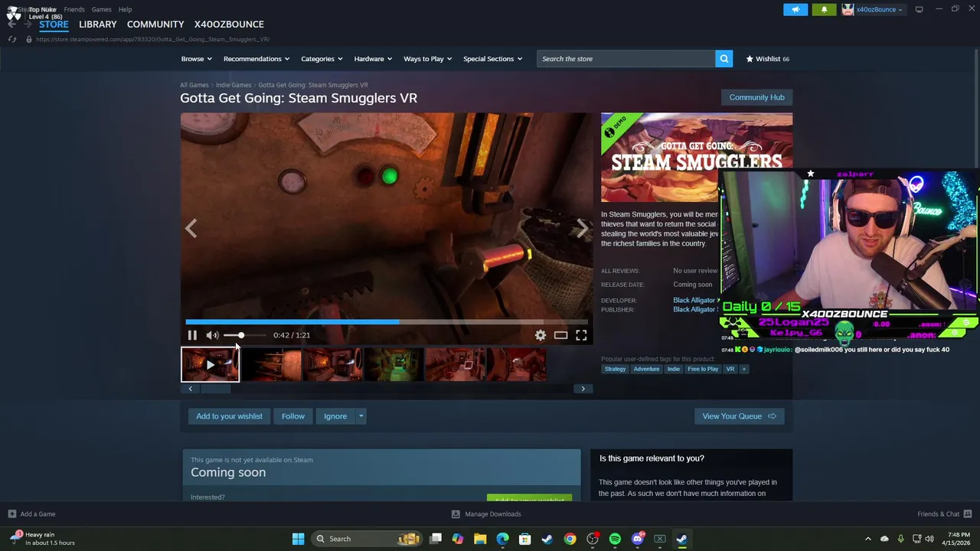The image size is (980, 551).
Task: Type in Search the store field
Action: [x=626, y=59]
